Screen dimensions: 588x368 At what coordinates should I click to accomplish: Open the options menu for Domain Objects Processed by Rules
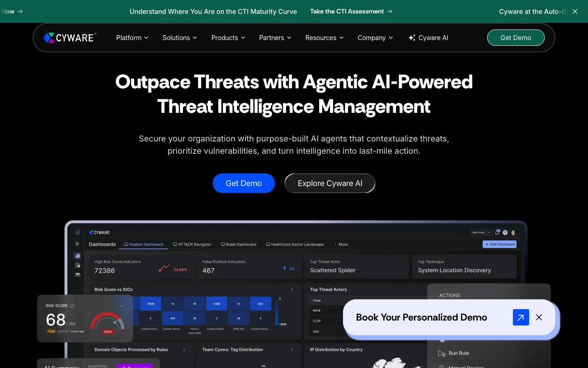(184, 350)
